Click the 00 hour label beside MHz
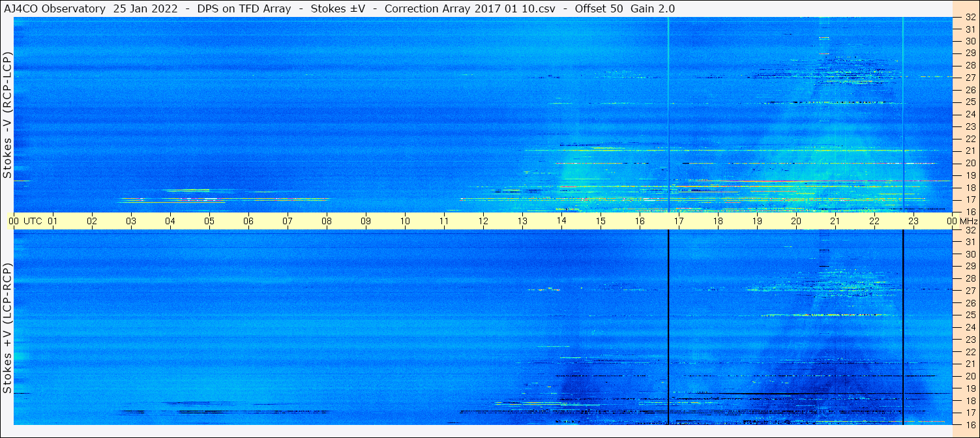 pos(951,221)
